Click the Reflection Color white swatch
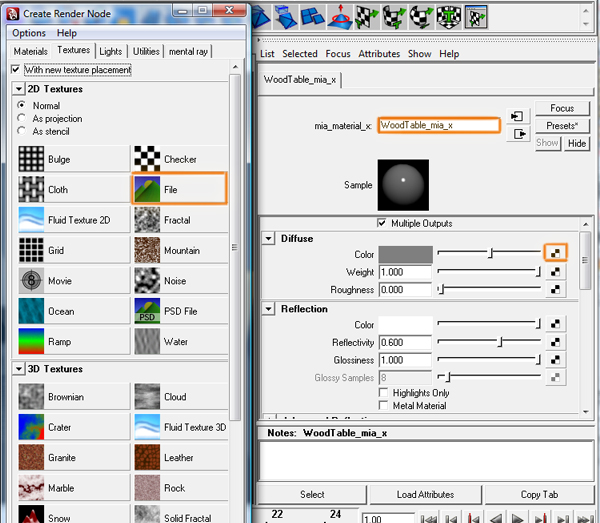 point(406,325)
